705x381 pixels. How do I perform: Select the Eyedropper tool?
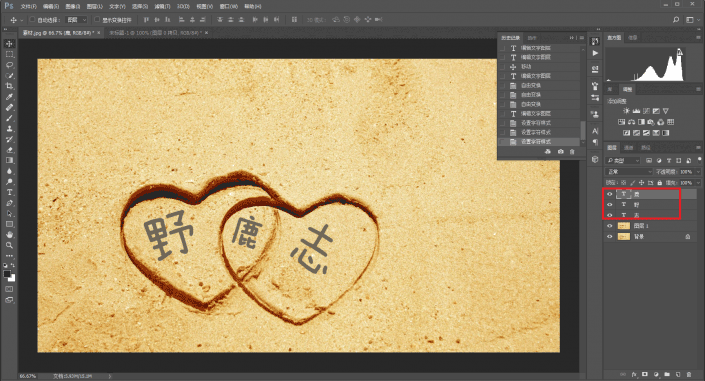pyautogui.click(x=9, y=97)
